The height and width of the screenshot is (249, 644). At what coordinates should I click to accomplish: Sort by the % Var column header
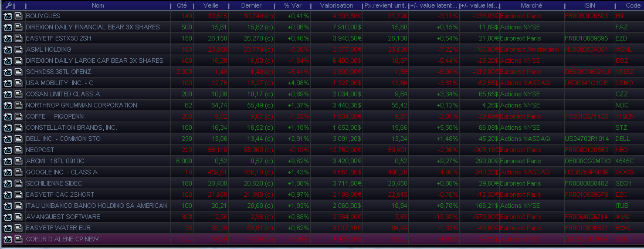292,6
